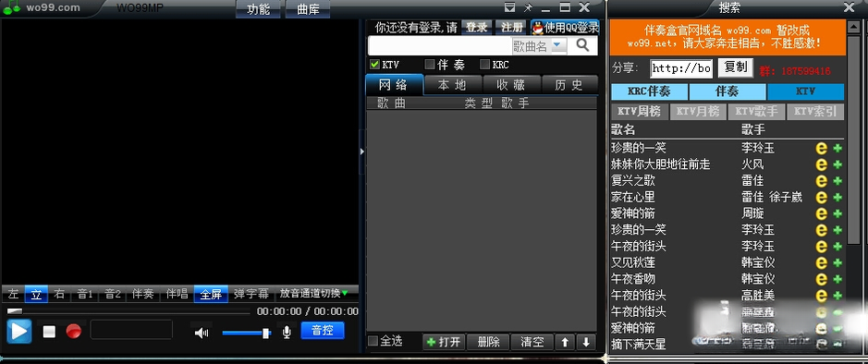Collapse the playlist panel using side arrow
868x364 pixels.
(362, 151)
